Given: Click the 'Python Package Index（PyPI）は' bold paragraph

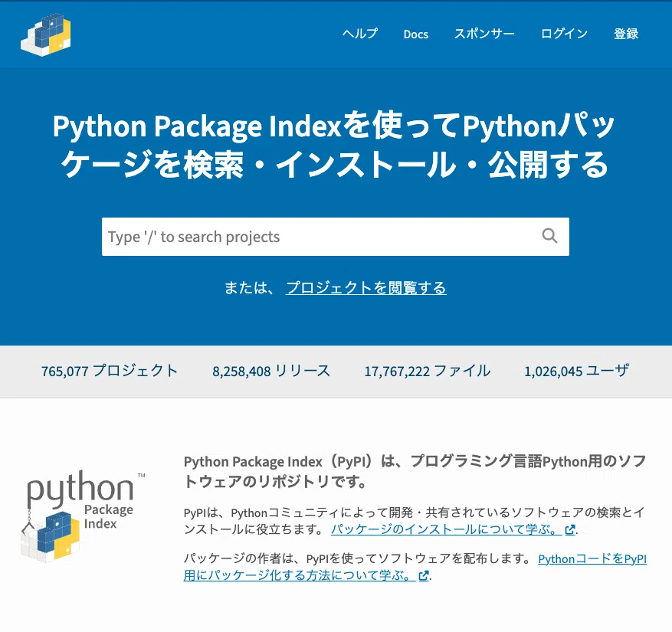Looking at the screenshot, I should [x=415, y=471].
